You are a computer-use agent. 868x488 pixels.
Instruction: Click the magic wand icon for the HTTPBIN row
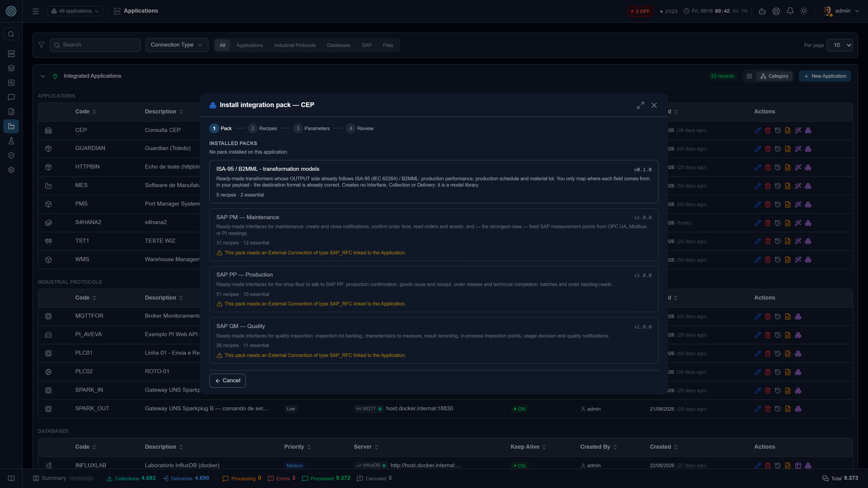click(798, 167)
